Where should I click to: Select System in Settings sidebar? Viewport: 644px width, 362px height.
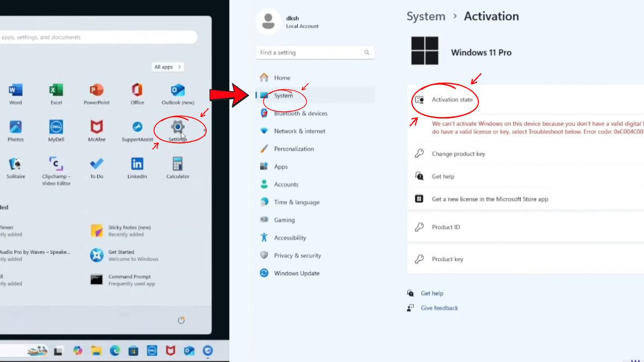pyautogui.click(x=315, y=95)
